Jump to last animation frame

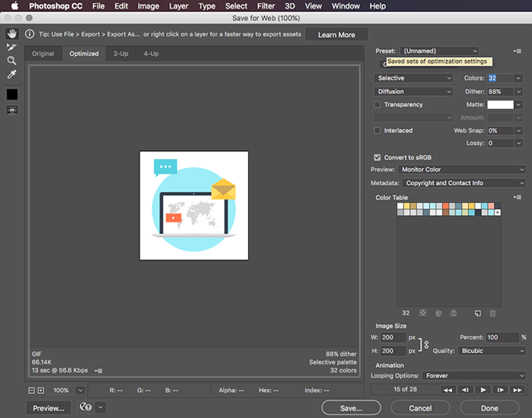tap(518, 390)
